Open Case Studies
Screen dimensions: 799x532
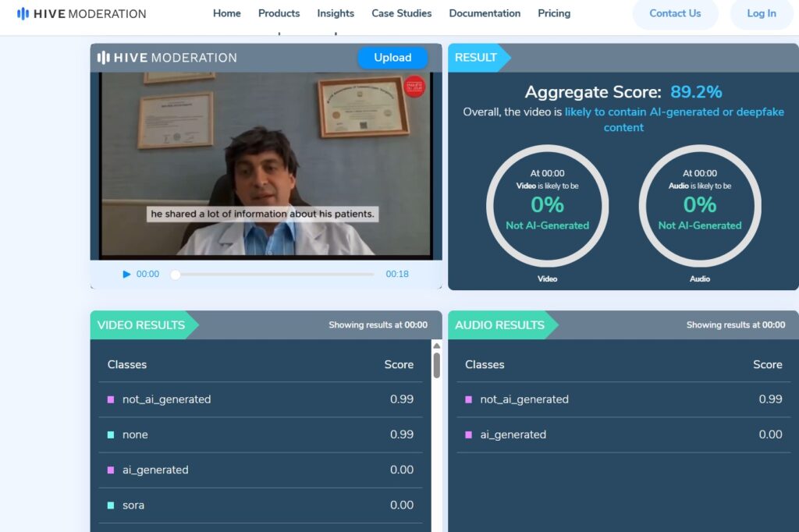[x=402, y=13]
